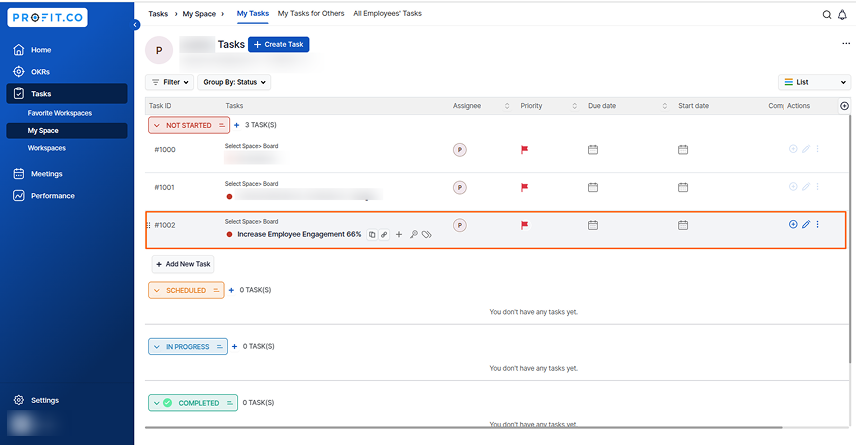Click Add New Task button

[x=183, y=264]
